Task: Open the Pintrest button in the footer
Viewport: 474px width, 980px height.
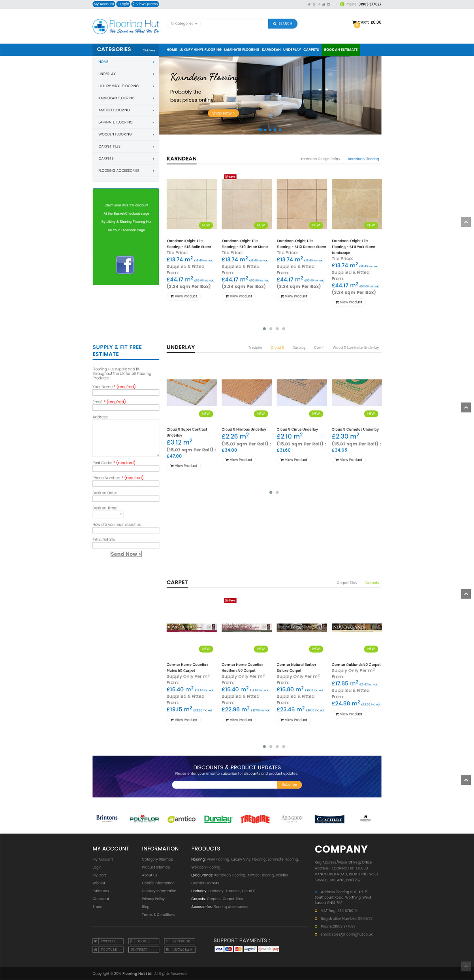Action: 144,950
